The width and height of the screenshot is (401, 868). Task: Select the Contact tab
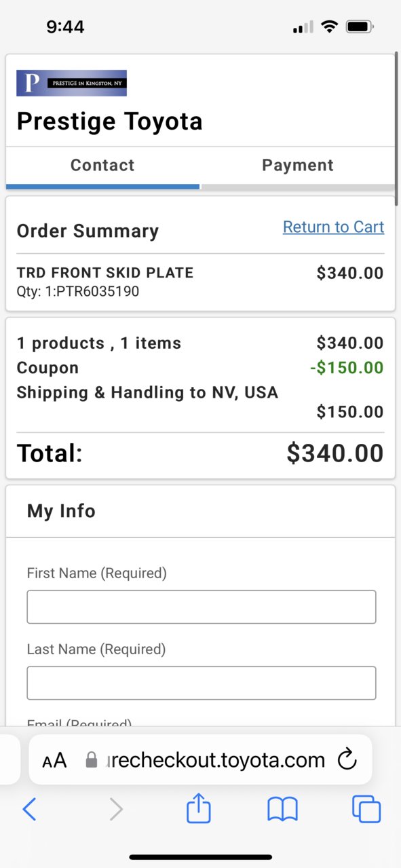[x=102, y=165]
